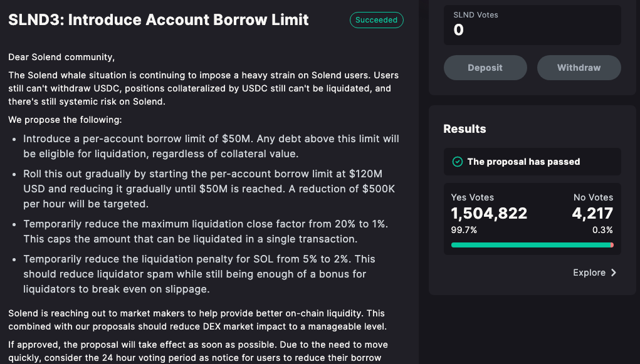Select the SLND Votes balance value
This screenshot has width=640, height=364.
(459, 30)
